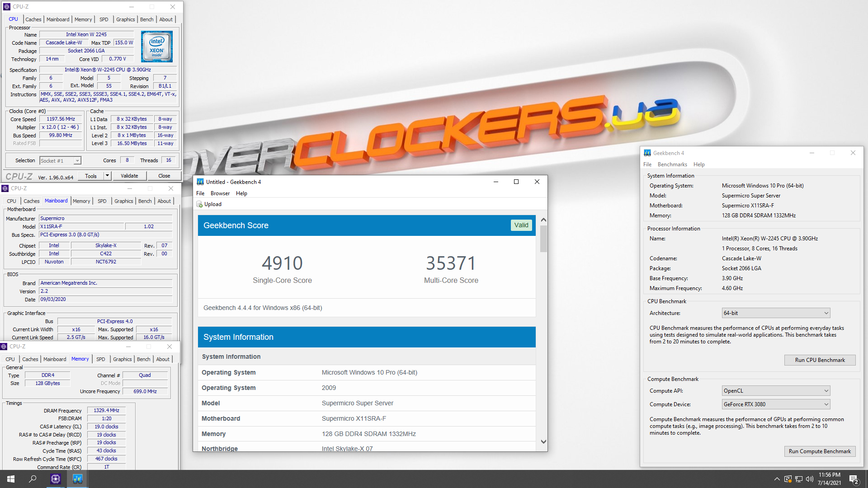Click the top CPU-Z window title icon
The height and width of the screenshot is (488, 868).
pos(7,7)
